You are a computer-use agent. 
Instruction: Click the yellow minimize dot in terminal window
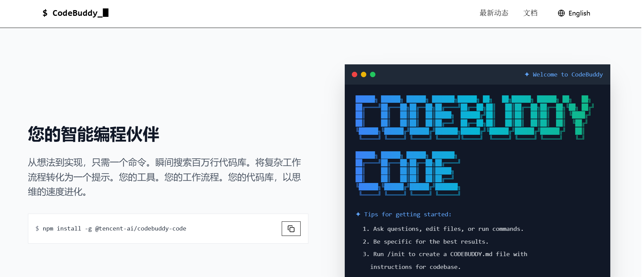click(x=364, y=74)
